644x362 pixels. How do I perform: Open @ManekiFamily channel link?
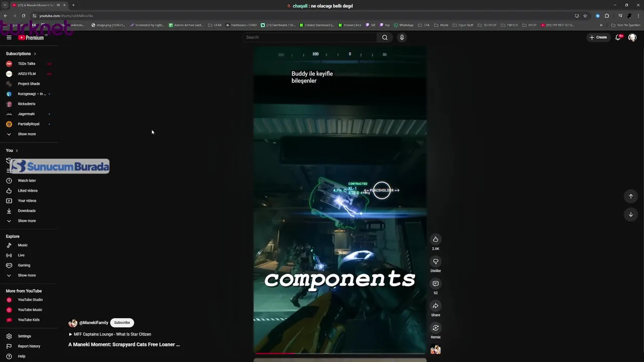94,323
